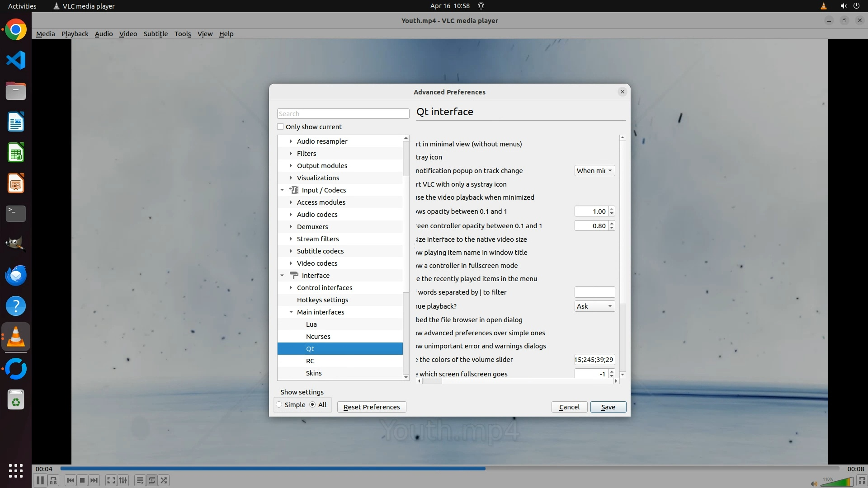Click the A-B loop button

[53, 480]
